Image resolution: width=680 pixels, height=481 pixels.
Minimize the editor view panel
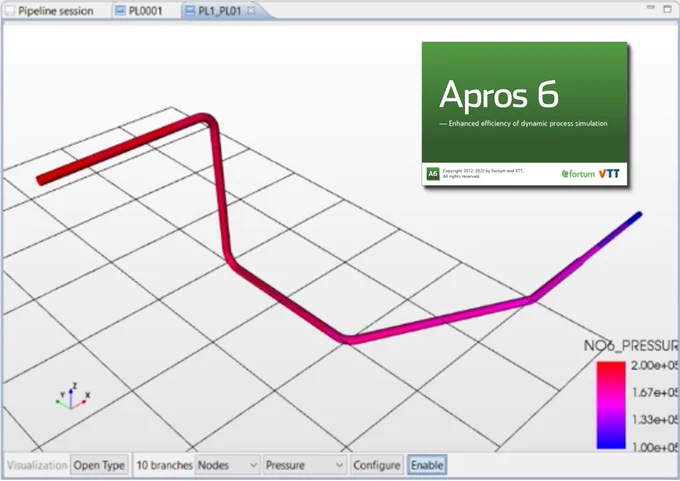651,8
